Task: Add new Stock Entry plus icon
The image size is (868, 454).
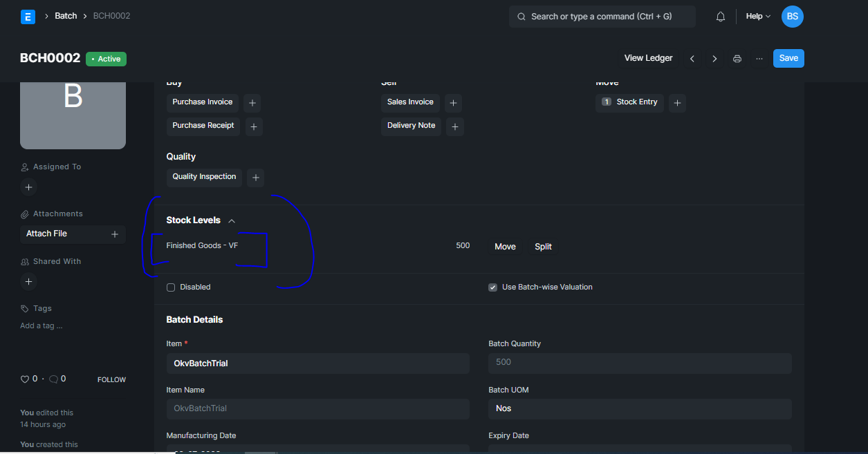Action: click(677, 103)
